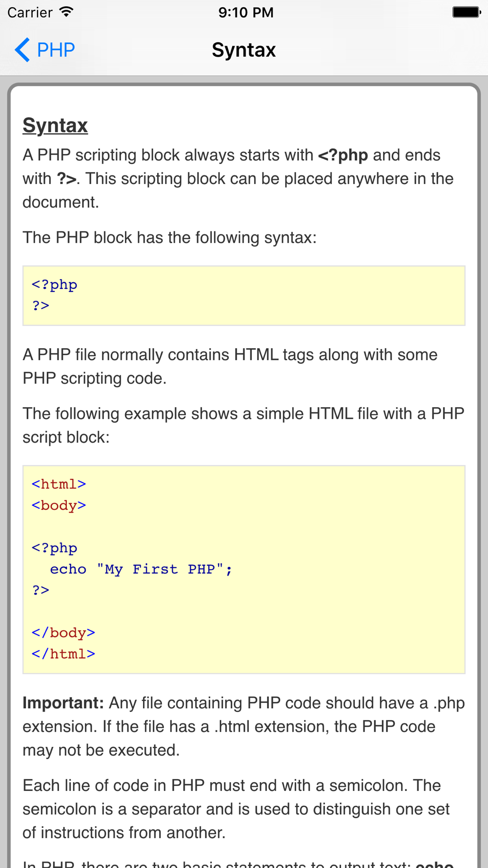Tap the 9:10 PM clock
488x868 pixels.
tap(245, 12)
